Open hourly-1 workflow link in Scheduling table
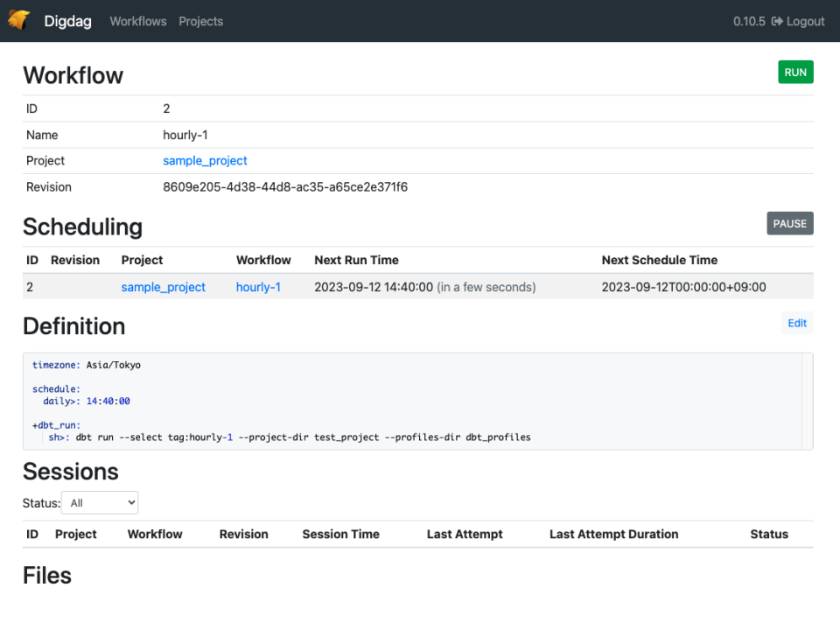Screen dimensions: 840x637 (x=258, y=287)
